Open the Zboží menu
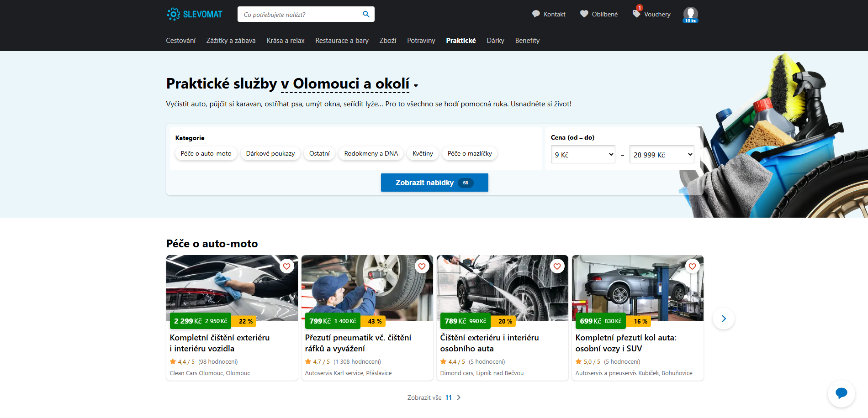Screen dimensions: 868x418 388,41
